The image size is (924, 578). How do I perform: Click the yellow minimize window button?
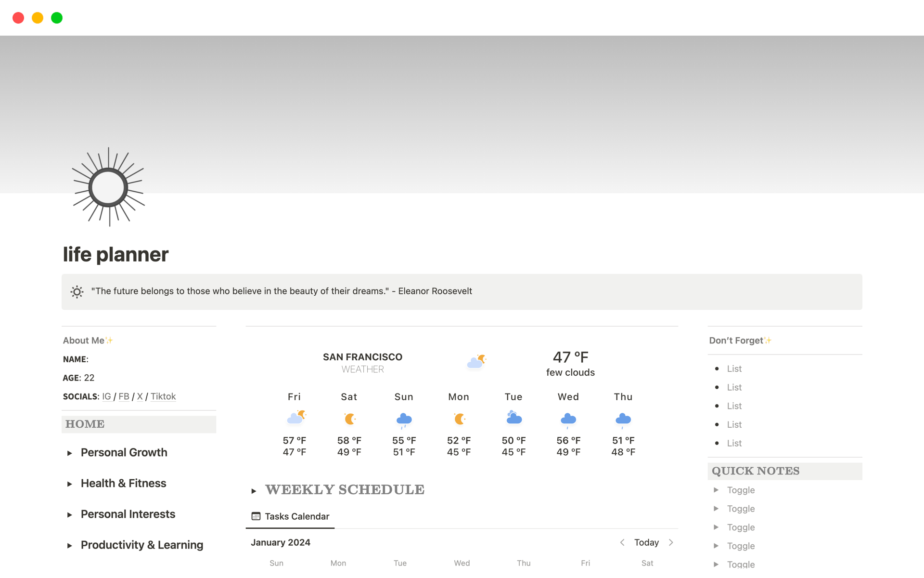pos(38,18)
